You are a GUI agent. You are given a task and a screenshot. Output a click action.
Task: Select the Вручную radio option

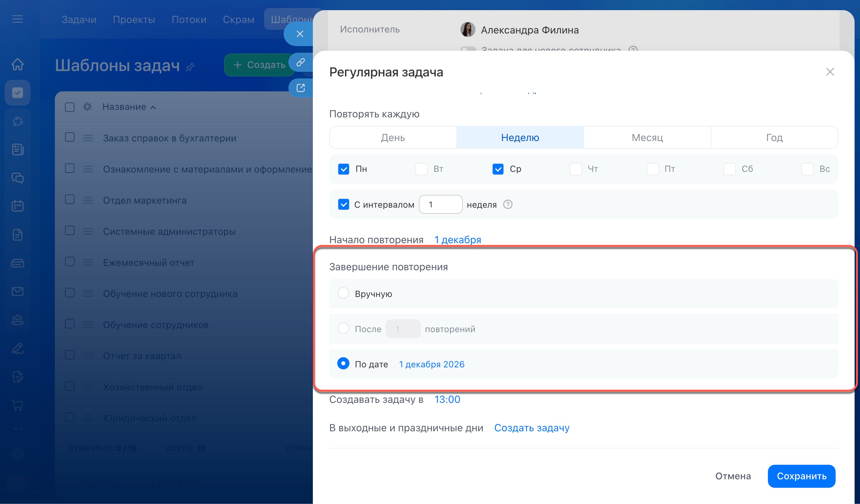point(343,293)
